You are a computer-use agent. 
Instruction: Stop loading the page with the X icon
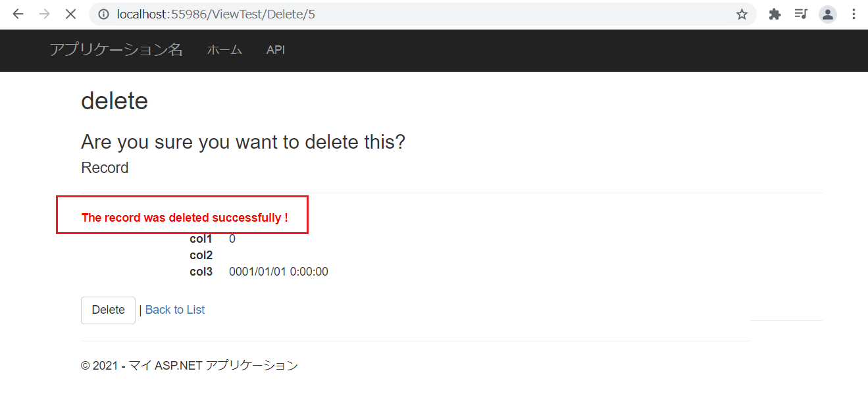coord(70,14)
